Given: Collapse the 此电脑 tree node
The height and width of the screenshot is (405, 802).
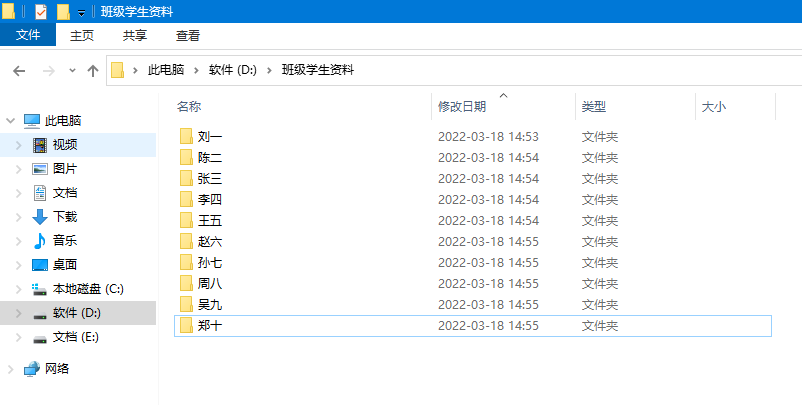Looking at the screenshot, I should click(10, 121).
